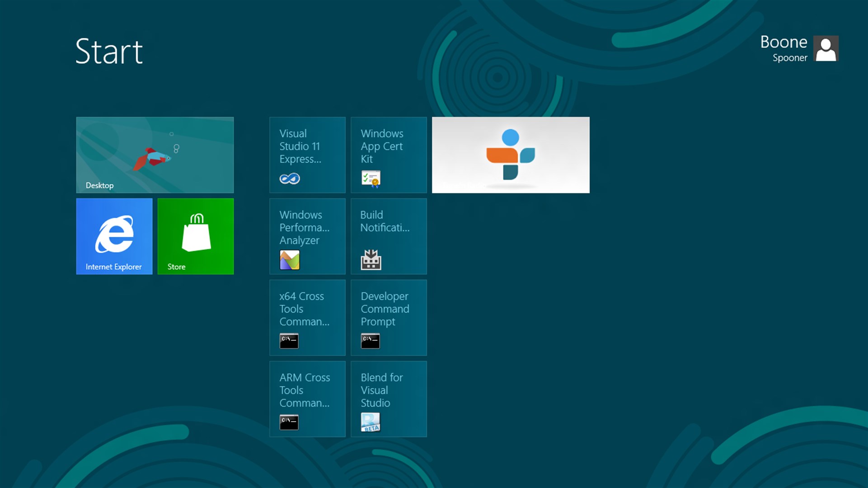This screenshot has width=868, height=488.
Task: Click the BETA icon on the Blend tile
Action: [x=371, y=423]
